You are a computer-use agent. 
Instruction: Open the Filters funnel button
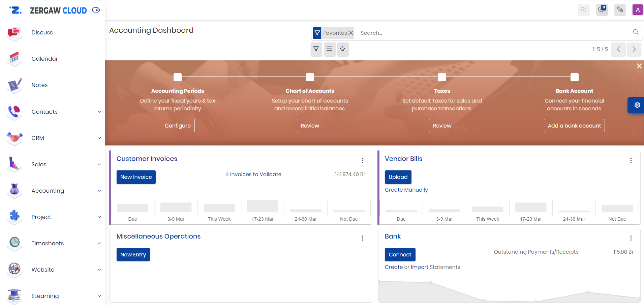[x=316, y=49]
